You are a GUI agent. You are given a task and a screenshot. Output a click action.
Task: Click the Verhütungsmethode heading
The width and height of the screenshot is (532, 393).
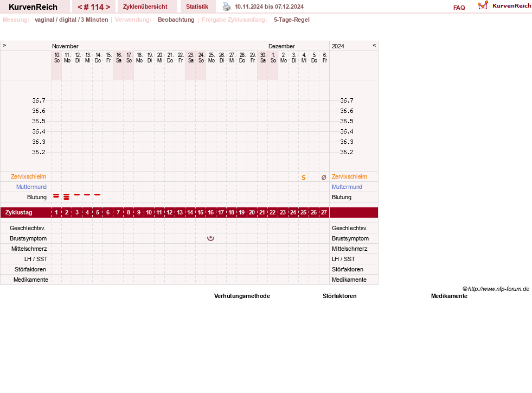pyautogui.click(x=242, y=296)
